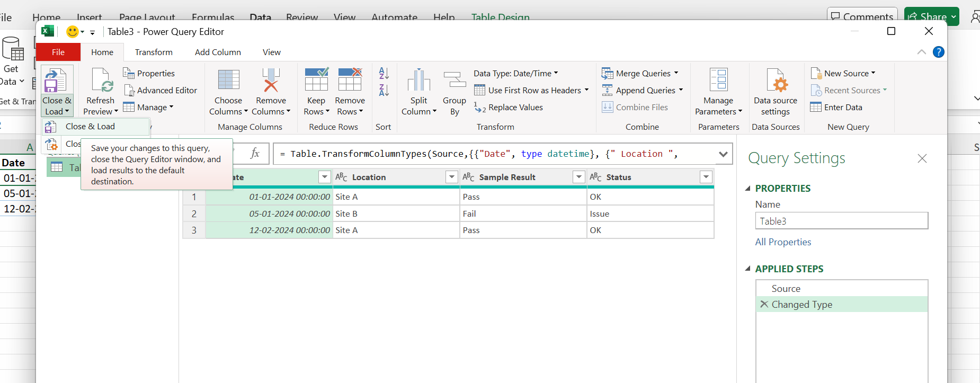The width and height of the screenshot is (980, 383).
Task: Open the Merge Queries dropdown
Action: coord(676,73)
